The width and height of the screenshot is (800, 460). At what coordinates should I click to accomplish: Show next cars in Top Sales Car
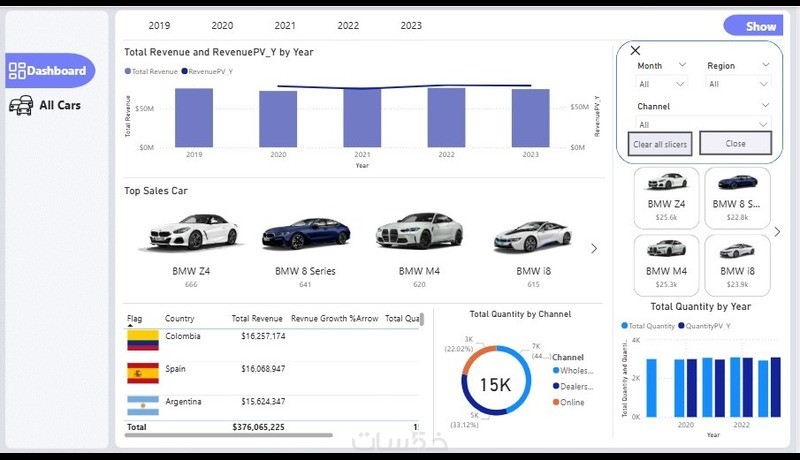594,248
